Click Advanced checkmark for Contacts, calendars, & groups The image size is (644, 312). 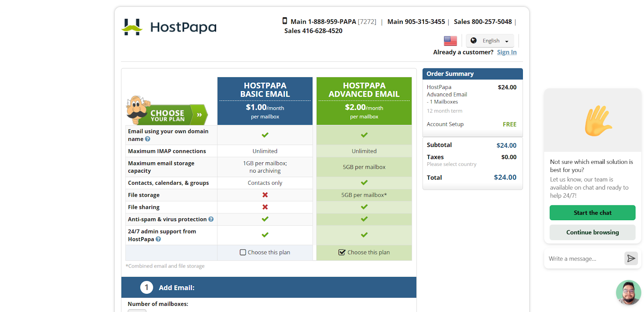point(364,183)
